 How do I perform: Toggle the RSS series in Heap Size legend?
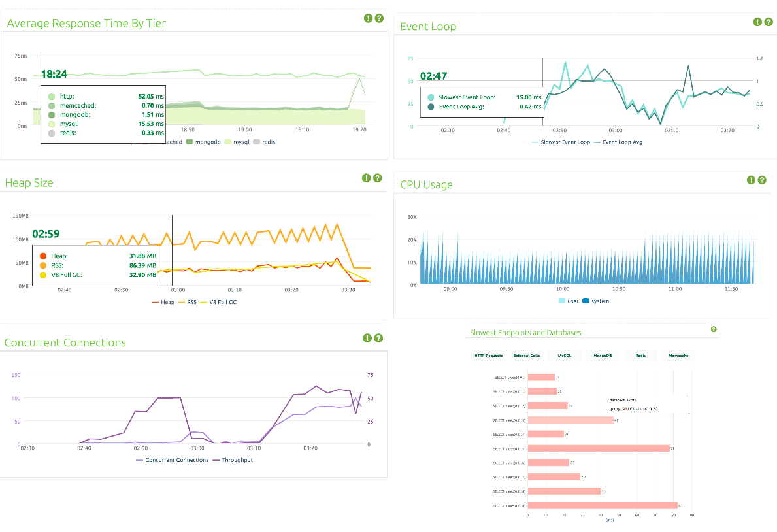(x=188, y=302)
